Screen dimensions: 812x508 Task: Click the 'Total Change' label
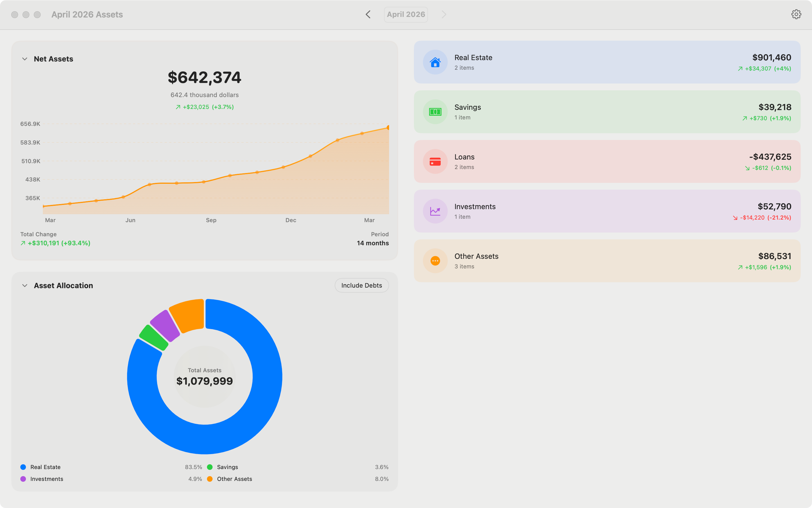pos(38,234)
